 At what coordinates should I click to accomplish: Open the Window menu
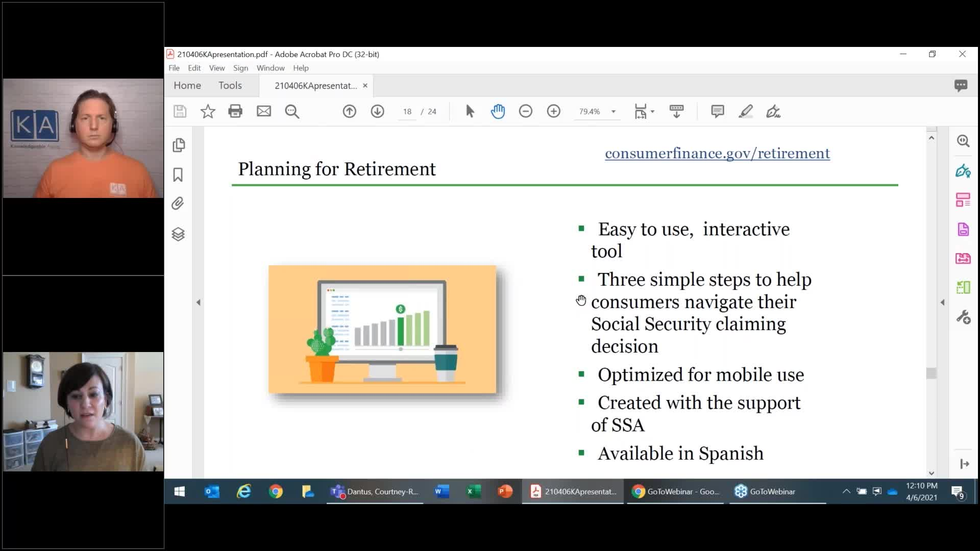point(271,68)
